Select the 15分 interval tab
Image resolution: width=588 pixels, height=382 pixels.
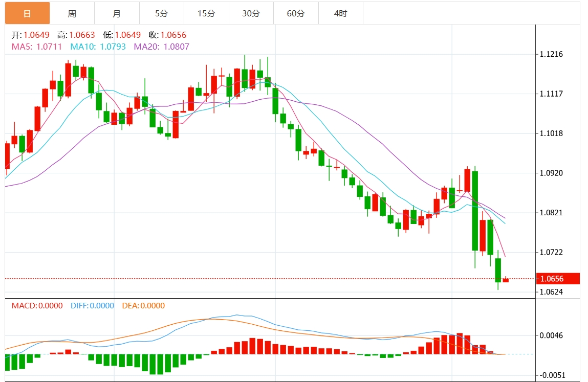click(206, 13)
